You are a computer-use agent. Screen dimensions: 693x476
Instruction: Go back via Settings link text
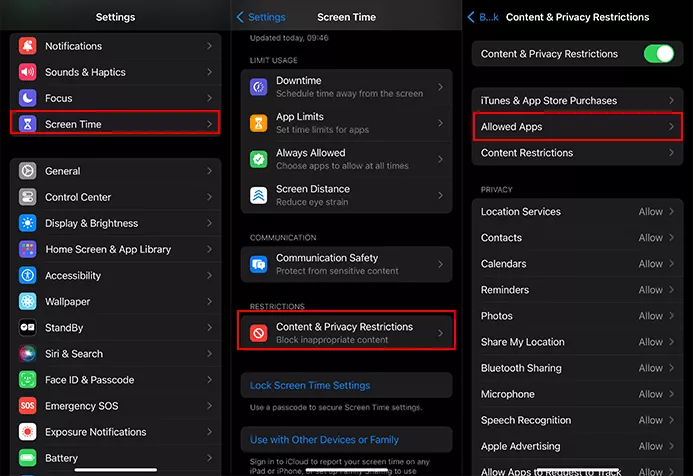[x=267, y=17]
